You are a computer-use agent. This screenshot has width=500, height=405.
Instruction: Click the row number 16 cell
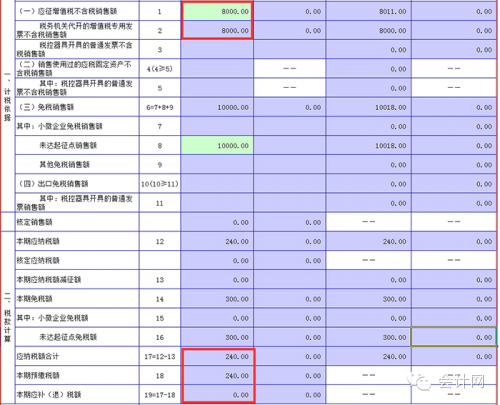click(160, 337)
